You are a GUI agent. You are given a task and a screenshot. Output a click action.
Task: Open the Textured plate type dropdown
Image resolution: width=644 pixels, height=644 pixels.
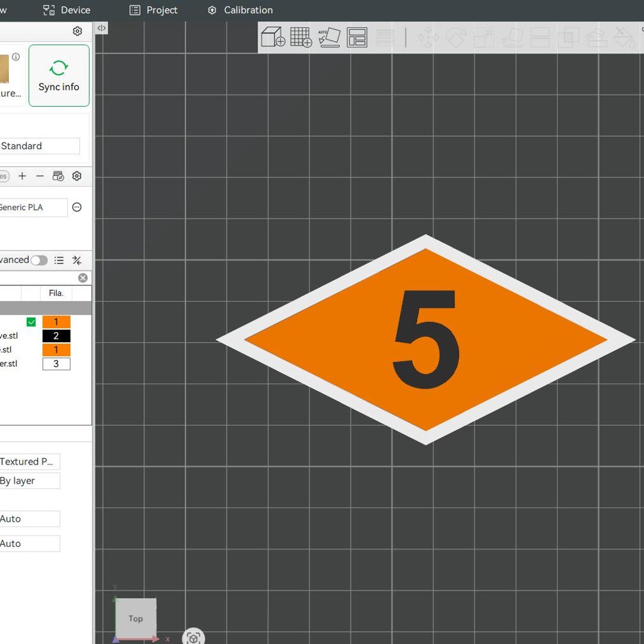tap(30, 462)
